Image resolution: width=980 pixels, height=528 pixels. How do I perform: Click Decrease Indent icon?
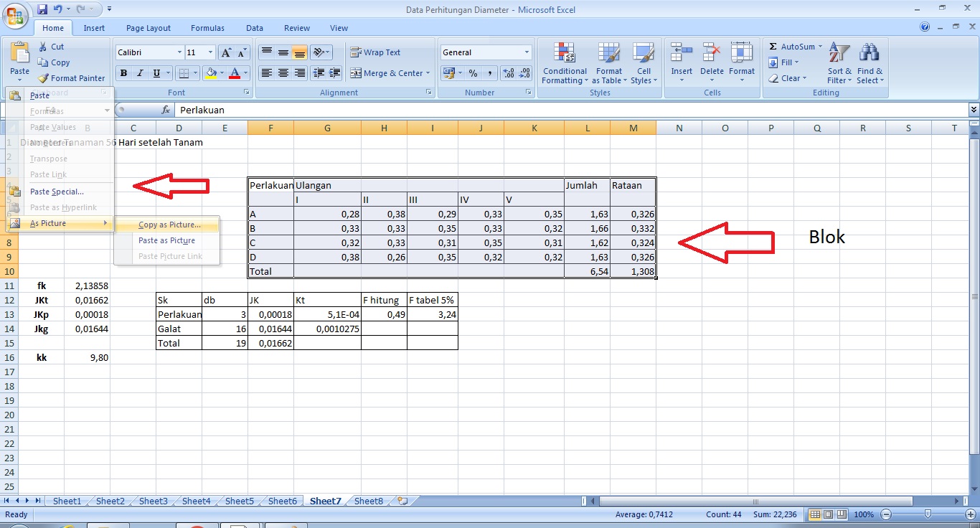(x=318, y=73)
